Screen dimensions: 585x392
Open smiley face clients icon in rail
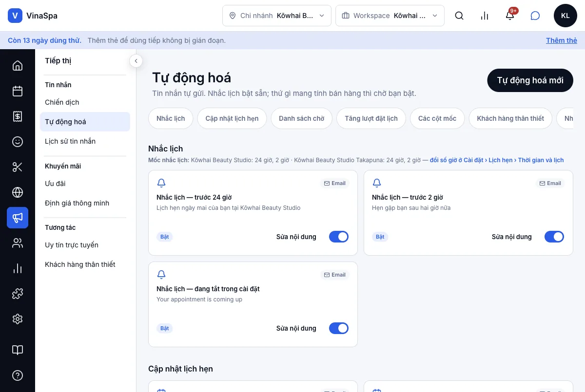[x=18, y=142]
